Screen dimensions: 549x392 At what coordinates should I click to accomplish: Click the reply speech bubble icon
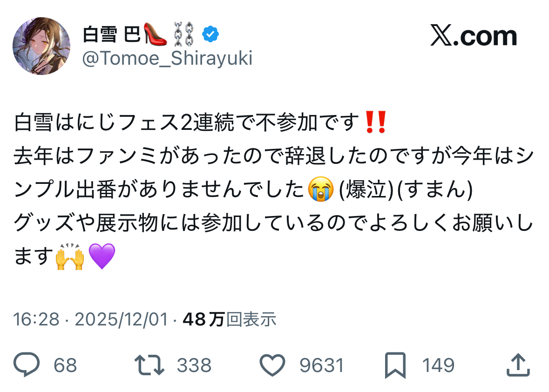click(26, 365)
